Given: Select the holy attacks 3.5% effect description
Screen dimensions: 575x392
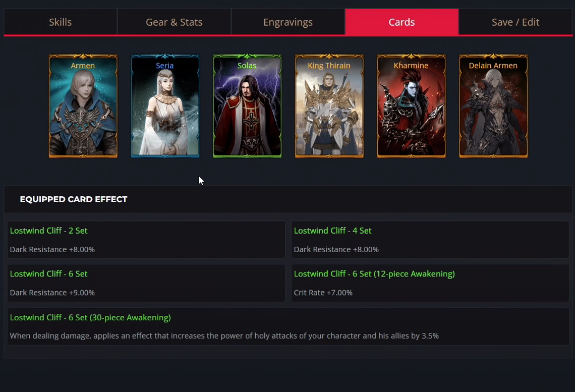Looking at the screenshot, I should coord(224,336).
